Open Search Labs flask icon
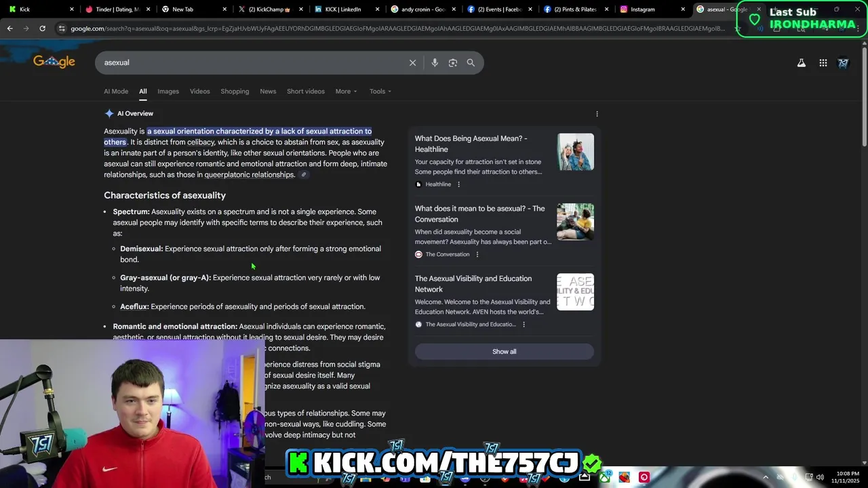Image resolution: width=868 pixels, height=488 pixels. [x=802, y=62]
